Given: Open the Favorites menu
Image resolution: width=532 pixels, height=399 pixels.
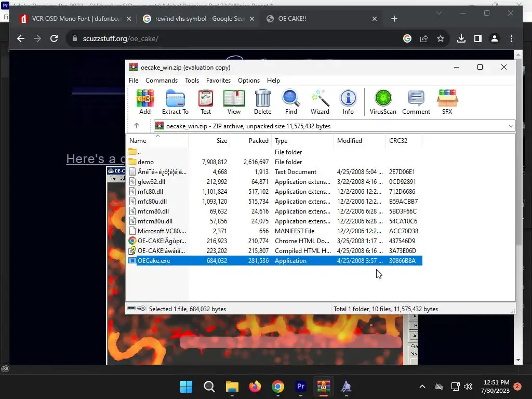Looking at the screenshot, I should 218,81.
